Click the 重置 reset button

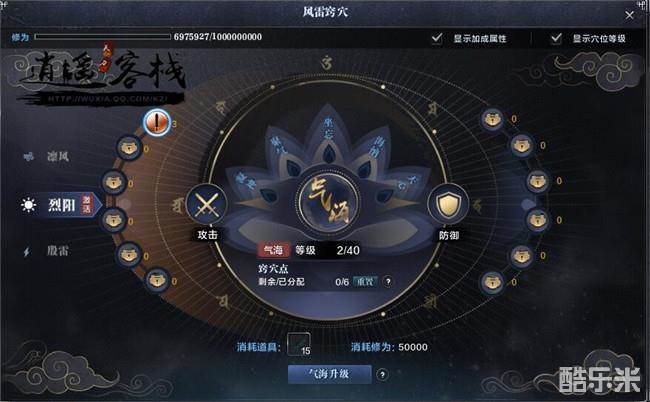(x=365, y=282)
